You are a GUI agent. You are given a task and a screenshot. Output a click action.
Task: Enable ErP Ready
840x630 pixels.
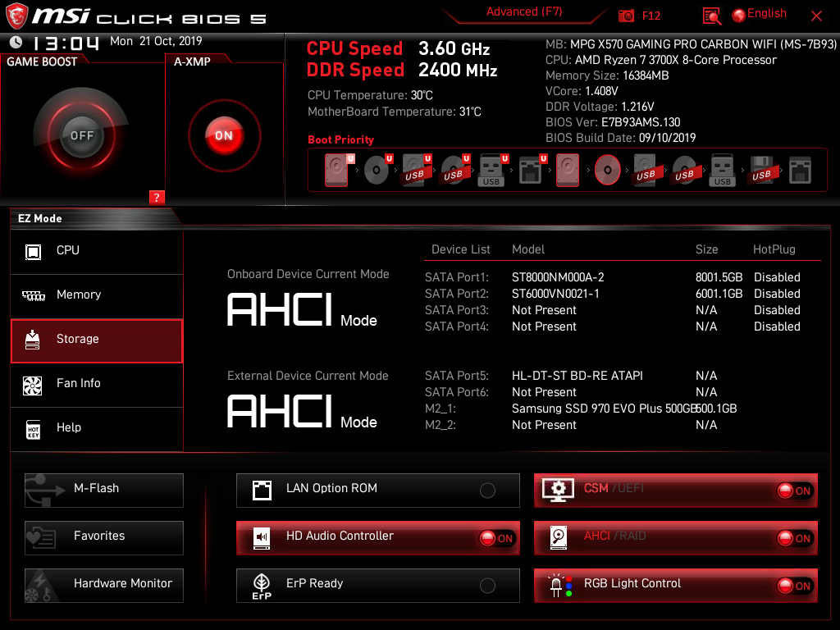point(487,583)
